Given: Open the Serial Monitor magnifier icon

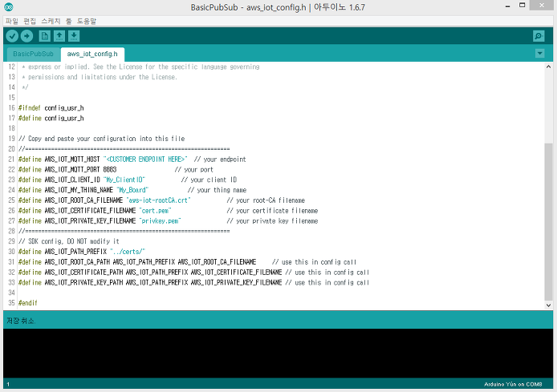Looking at the screenshot, I should [x=539, y=36].
